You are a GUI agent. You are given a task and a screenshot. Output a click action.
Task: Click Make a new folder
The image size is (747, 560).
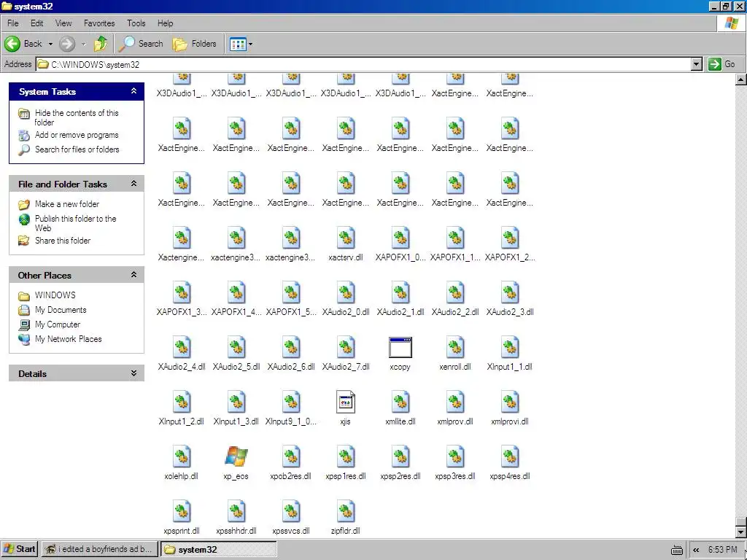(66, 204)
